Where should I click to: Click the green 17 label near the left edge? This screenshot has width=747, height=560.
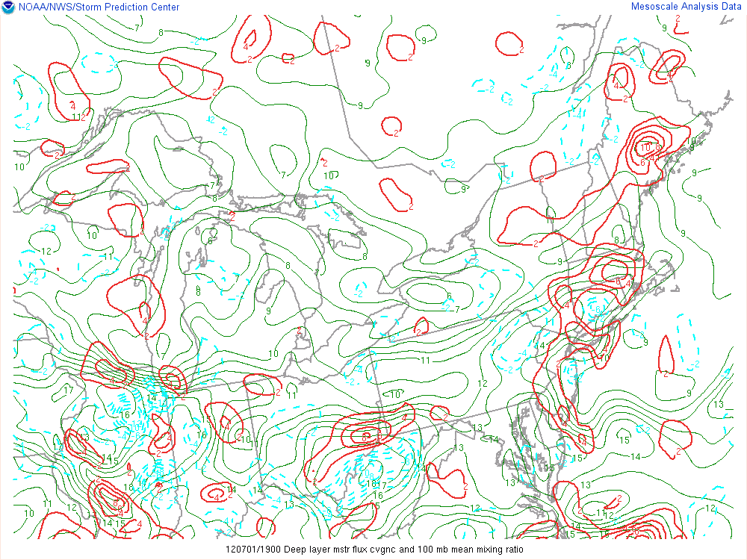68,390
